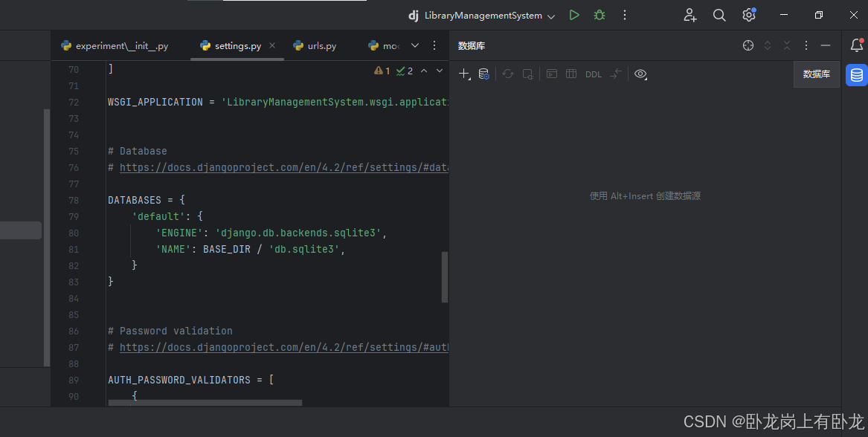Click the select opened file target icon
The image size is (868, 437).
(x=748, y=45)
